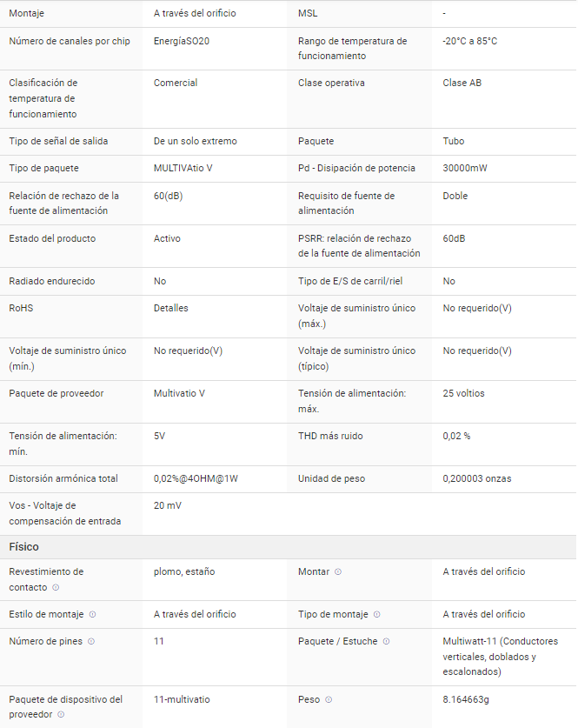Click the MULTIVAtio V package type value
Screen dimensions: 578x728
183,168
